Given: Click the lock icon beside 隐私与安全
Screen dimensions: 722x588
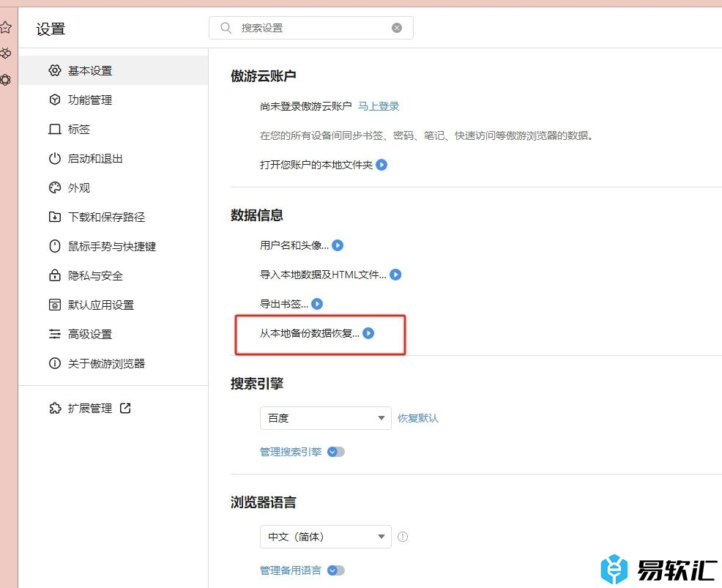Looking at the screenshot, I should tap(55, 275).
